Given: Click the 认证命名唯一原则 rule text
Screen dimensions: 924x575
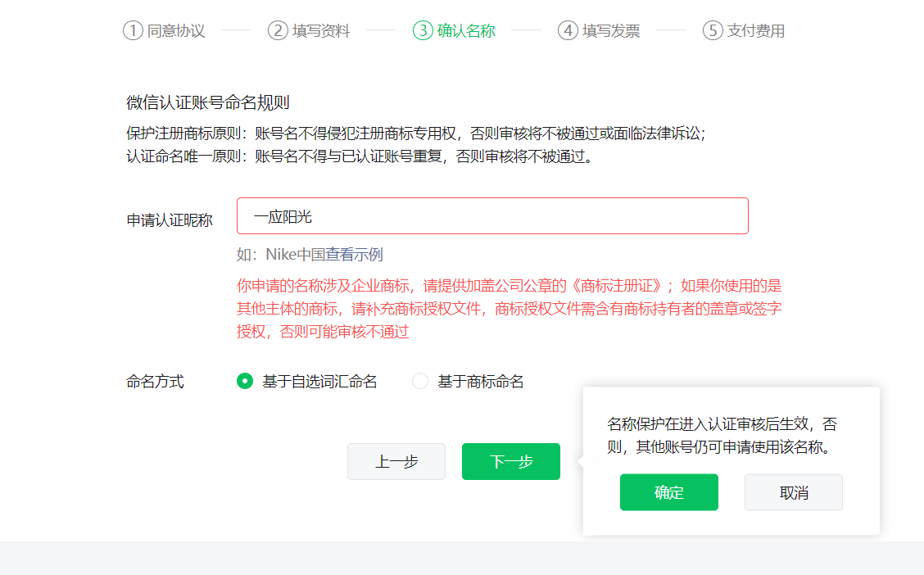Looking at the screenshot, I should pyautogui.click(x=360, y=156).
